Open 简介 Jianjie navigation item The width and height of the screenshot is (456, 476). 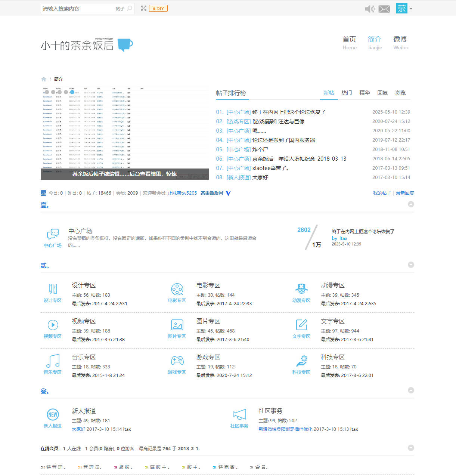click(x=375, y=43)
